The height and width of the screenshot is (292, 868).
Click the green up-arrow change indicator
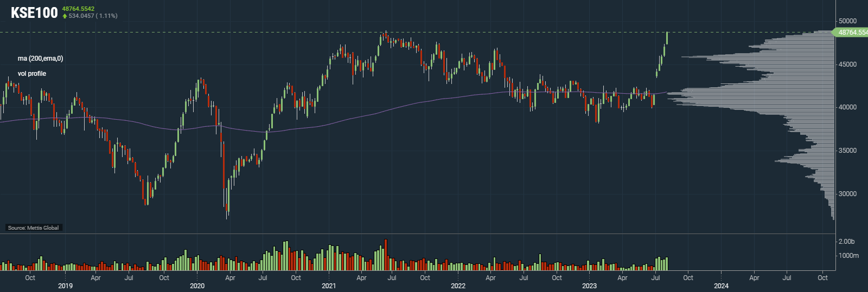[x=65, y=16]
